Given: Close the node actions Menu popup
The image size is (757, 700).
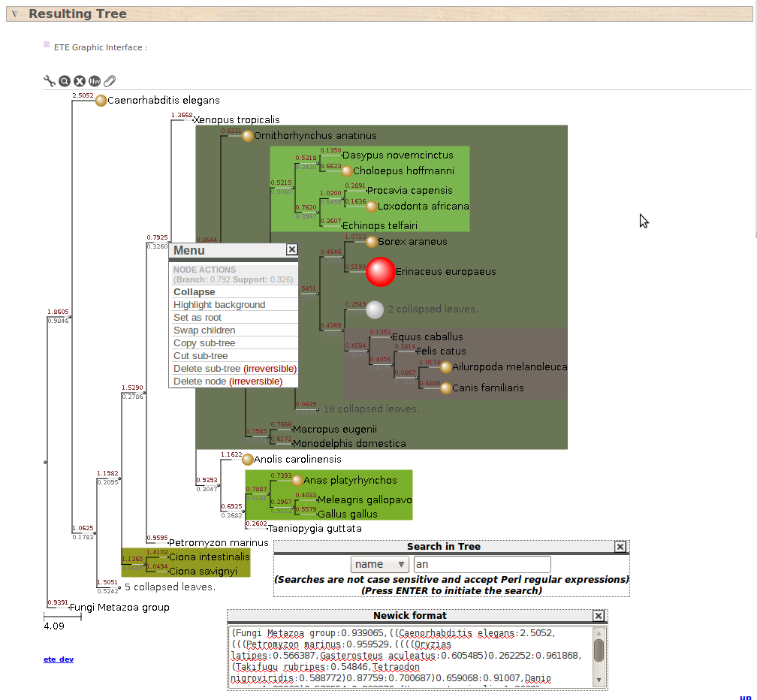Looking at the screenshot, I should 292,250.
